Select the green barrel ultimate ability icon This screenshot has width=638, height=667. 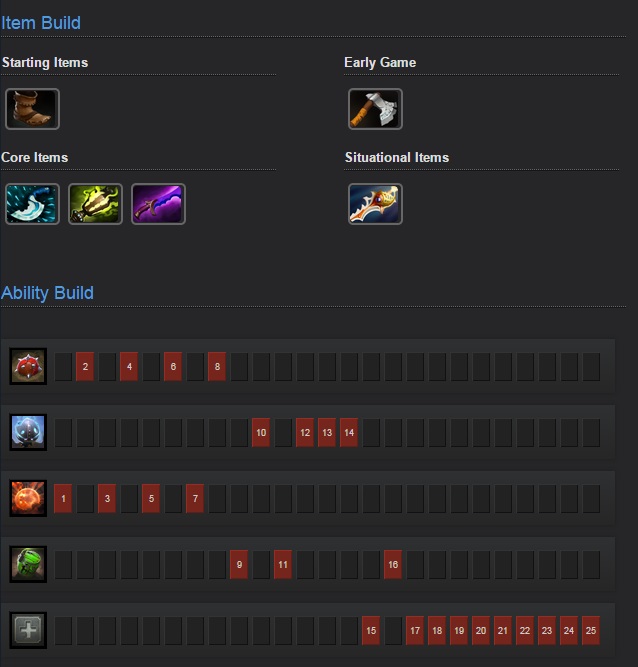pyautogui.click(x=28, y=564)
